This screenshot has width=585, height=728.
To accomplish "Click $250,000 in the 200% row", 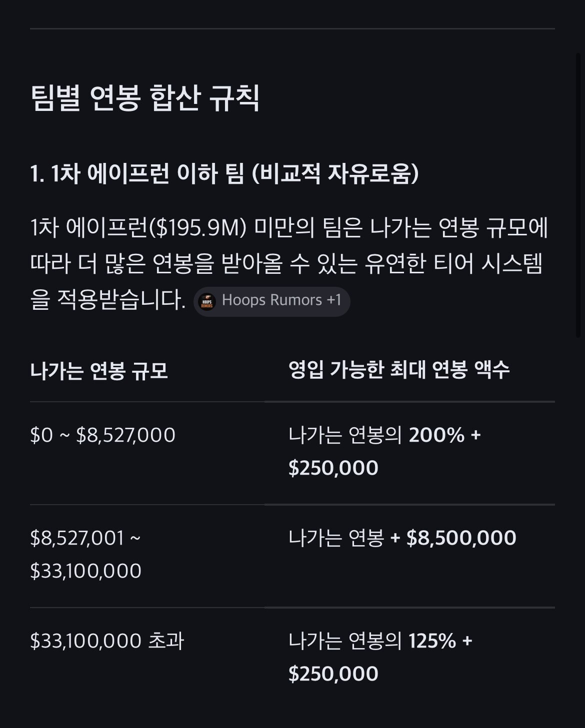I will [x=333, y=468].
